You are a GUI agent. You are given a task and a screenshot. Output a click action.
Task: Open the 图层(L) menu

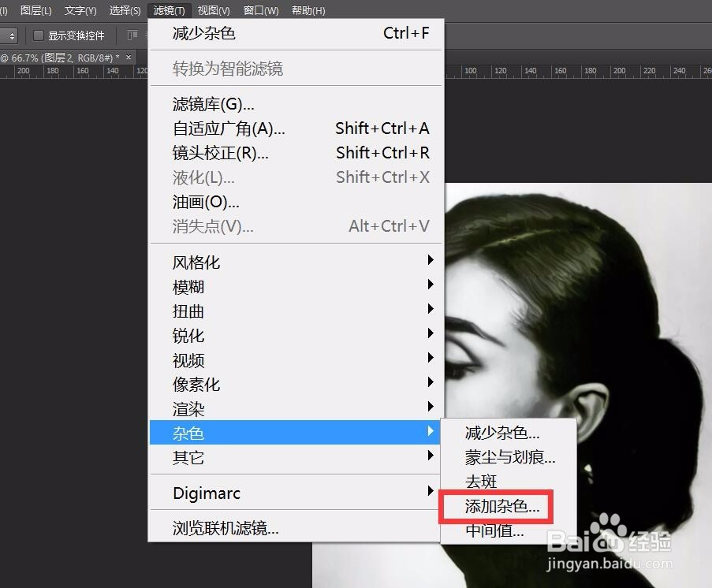click(x=35, y=10)
